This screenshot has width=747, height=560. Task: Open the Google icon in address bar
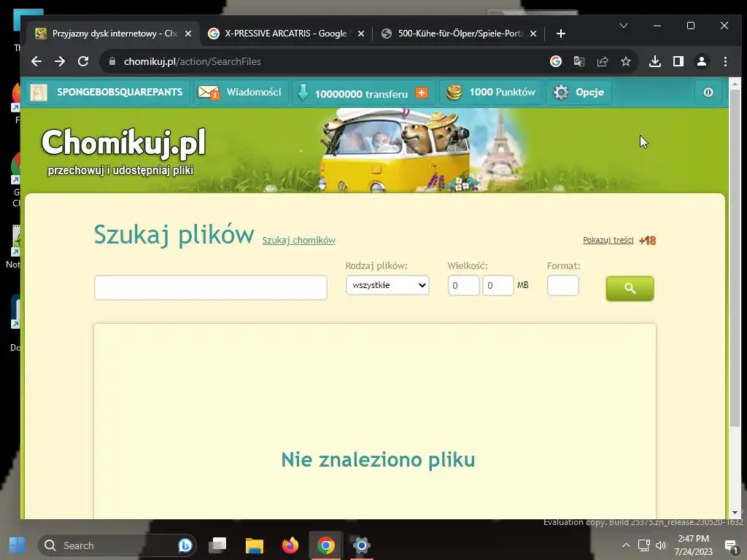pos(555,61)
